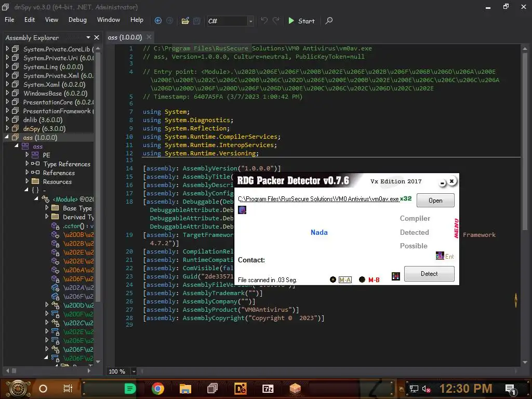Click the code editor vertical scrollbar thumb

(525, 142)
